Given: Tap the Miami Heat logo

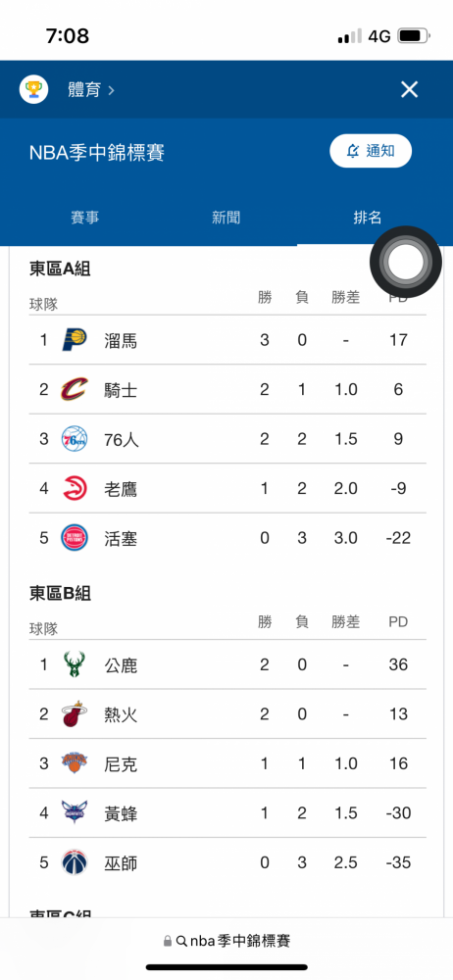Looking at the screenshot, I should (75, 713).
